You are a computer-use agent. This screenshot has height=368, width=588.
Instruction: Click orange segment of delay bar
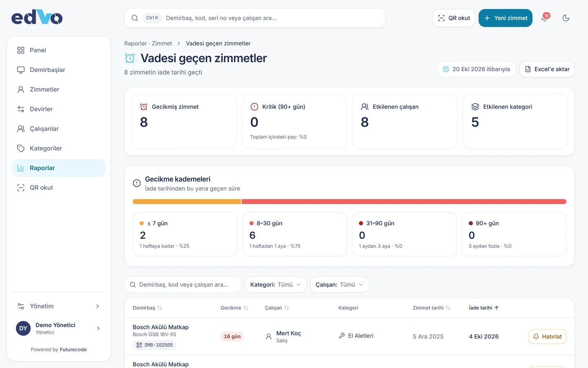(187, 202)
